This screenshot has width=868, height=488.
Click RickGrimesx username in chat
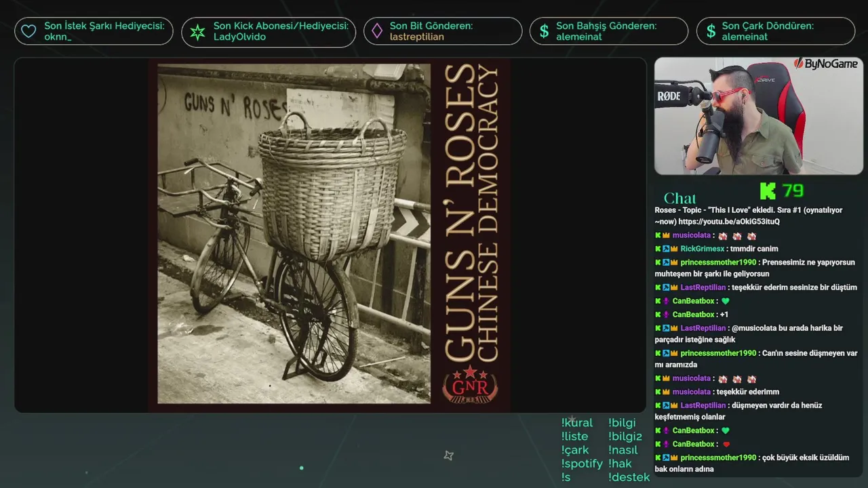(702, 249)
